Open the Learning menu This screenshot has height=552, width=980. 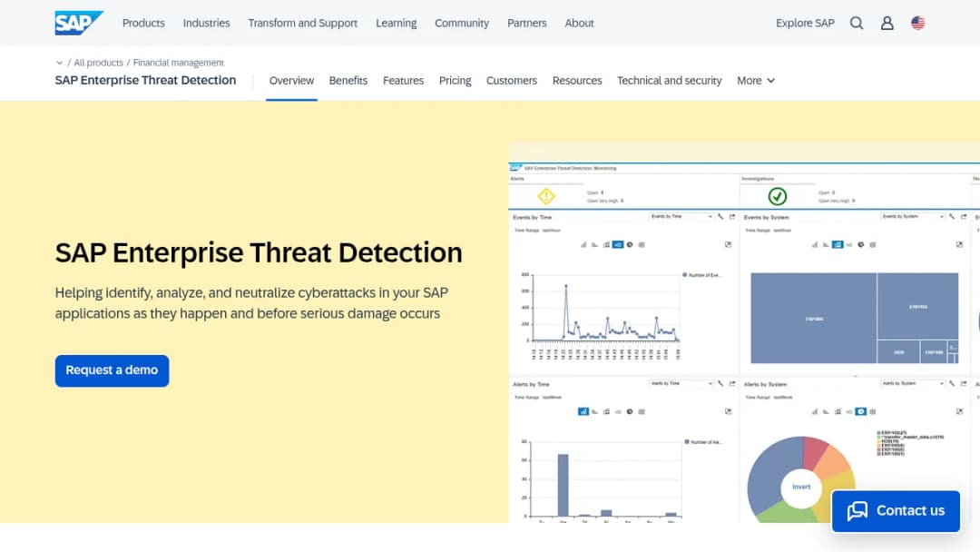pyautogui.click(x=397, y=23)
